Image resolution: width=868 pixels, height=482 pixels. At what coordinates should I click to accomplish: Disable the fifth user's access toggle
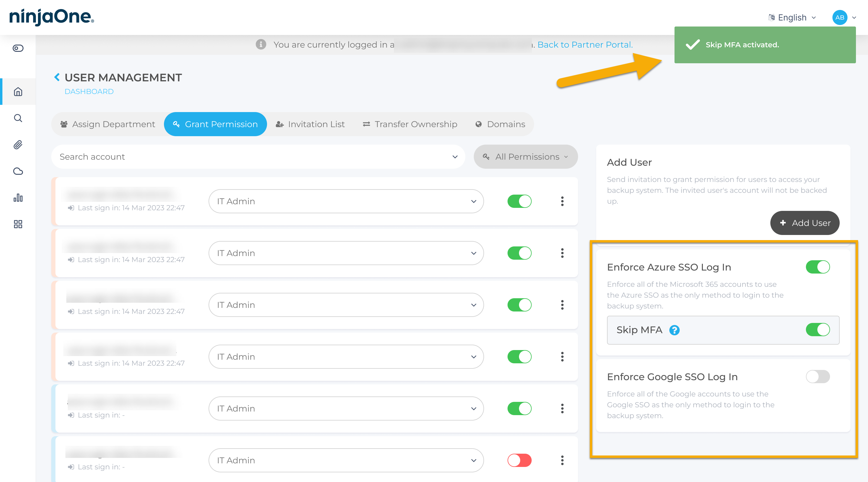tap(519, 408)
